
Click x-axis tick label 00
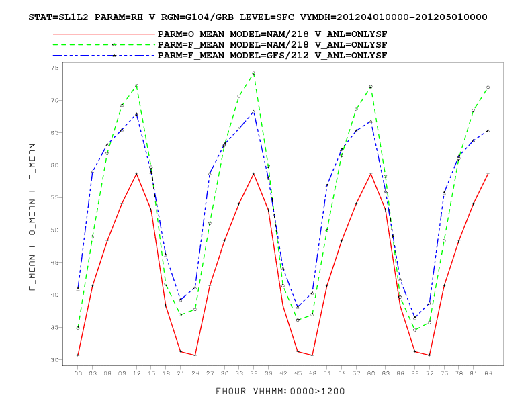click(x=78, y=373)
